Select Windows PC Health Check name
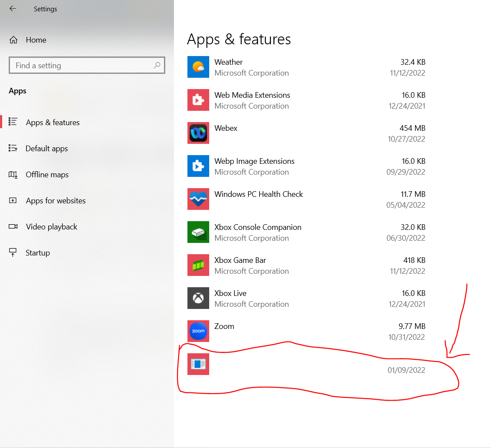 pyautogui.click(x=259, y=194)
